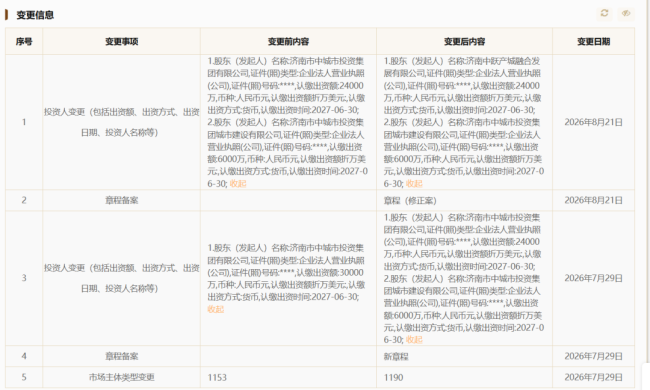Select row 1 date 2026年8月21日
Viewport: 650px width, 390px height.
tap(594, 122)
